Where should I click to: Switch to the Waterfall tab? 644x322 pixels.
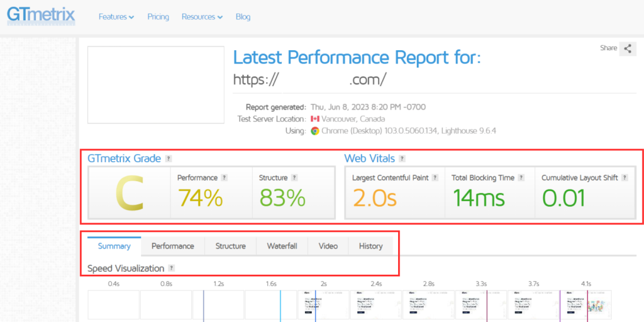pyautogui.click(x=282, y=246)
